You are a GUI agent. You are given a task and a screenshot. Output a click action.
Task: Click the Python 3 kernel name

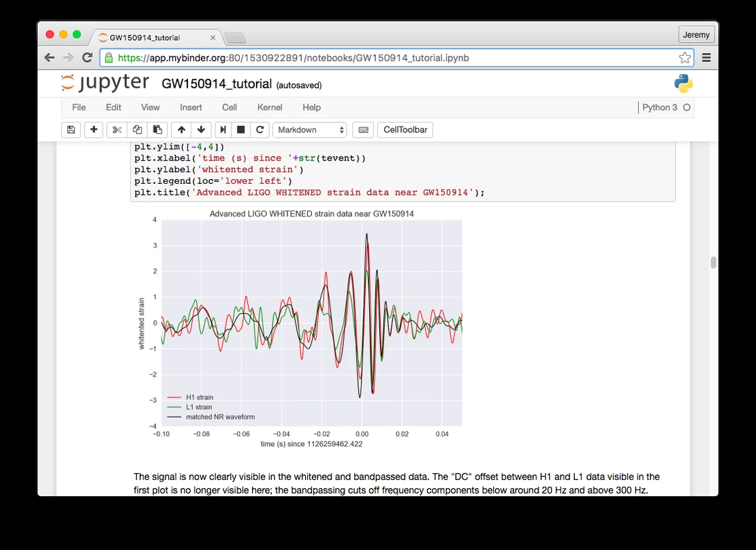tap(659, 108)
